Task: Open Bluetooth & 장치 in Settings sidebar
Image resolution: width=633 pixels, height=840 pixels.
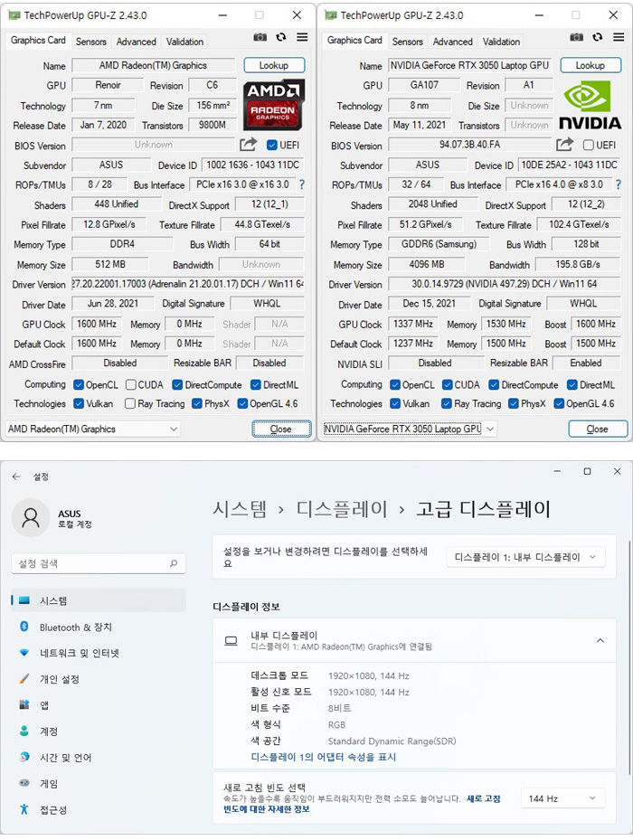Action: (99, 627)
